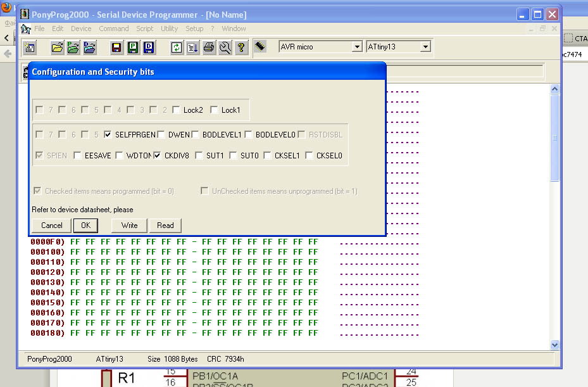Click the Reload Files toolbar icon
The width and height of the screenshot is (588, 387).
tap(177, 48)
